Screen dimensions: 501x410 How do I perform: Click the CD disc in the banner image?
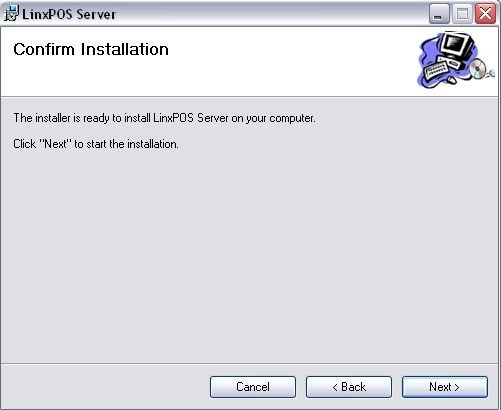[x=478, y=69]
